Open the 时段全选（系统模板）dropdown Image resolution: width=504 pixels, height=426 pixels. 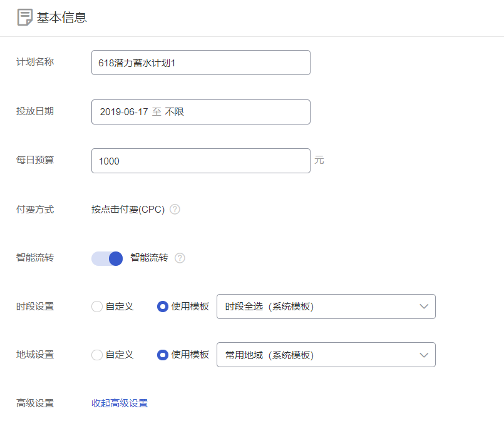pyautogui.click(x=326, y=307)
